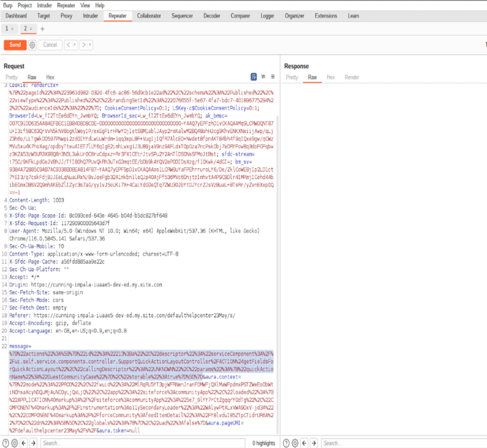Jump to previous search match in Request
The width and height of the screenshot is (487, 448).
pyautogui.click(x=24, y=443)
